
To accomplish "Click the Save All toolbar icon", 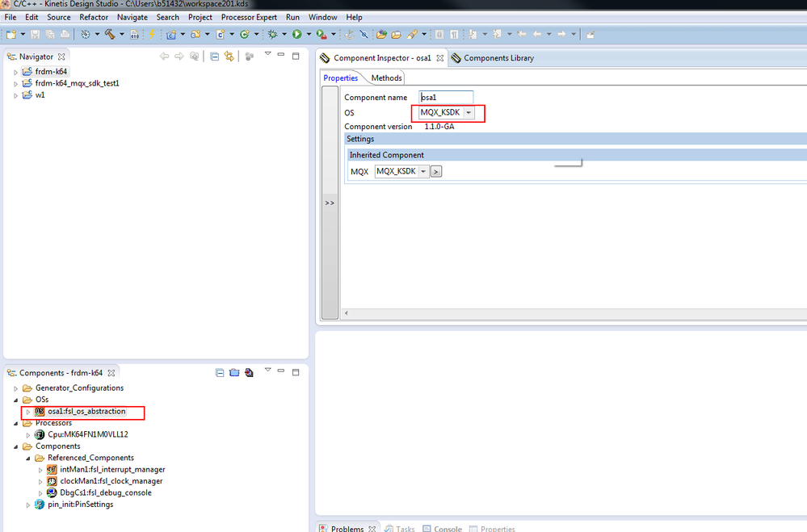I will 50,35.
